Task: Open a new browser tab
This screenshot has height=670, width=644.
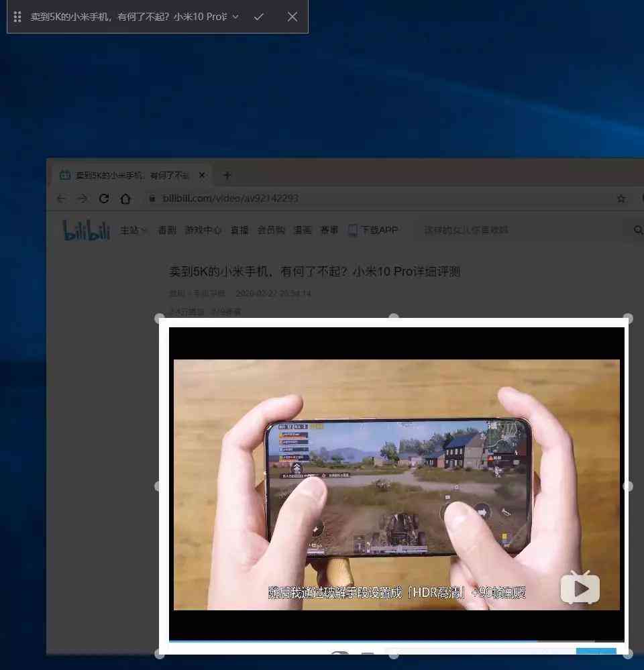Action: point(227,175)
